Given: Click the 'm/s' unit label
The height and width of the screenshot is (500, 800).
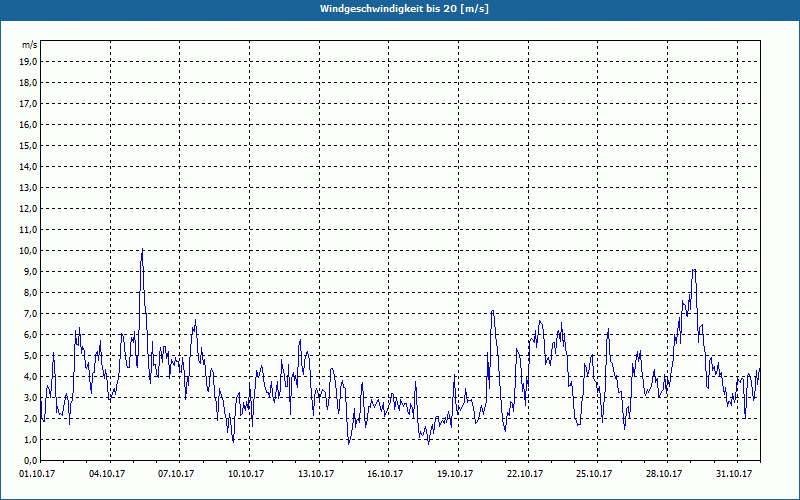Looking at the screenshot, I should click(30, 45).
